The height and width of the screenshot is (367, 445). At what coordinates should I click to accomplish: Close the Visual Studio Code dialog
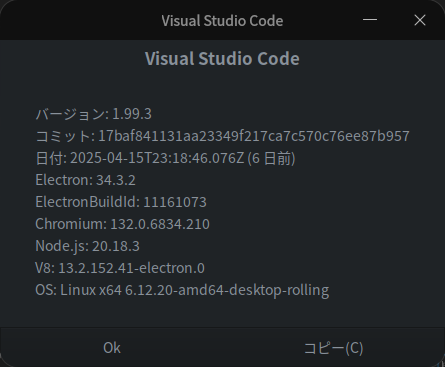(420, 20)
